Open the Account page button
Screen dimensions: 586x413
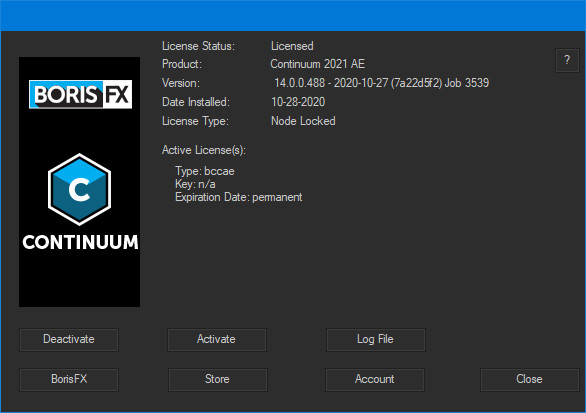pos(375,379)
